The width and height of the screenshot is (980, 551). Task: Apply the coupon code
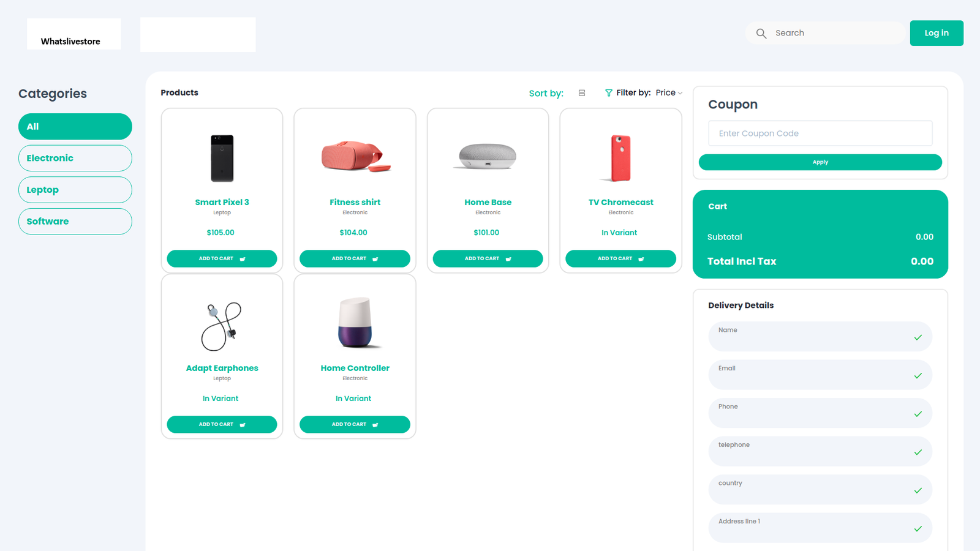(820, 162)
